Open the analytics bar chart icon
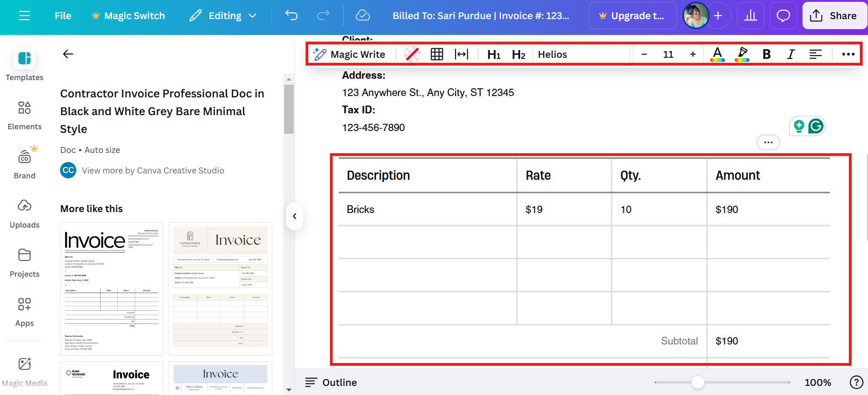Image resolution: width=868 pixels, height=395 pixels. pyautogui.click(x=750, y=16)
